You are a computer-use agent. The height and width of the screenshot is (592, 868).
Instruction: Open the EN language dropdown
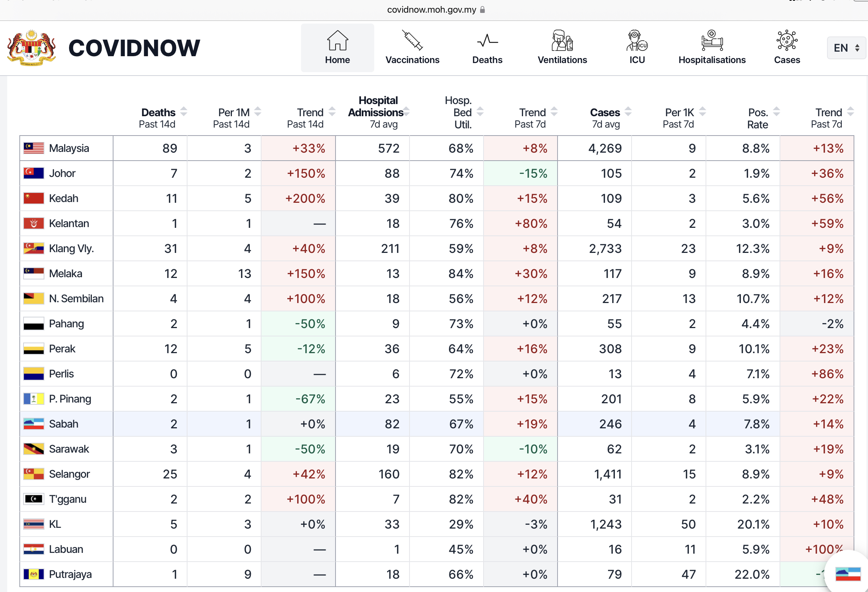846,48
